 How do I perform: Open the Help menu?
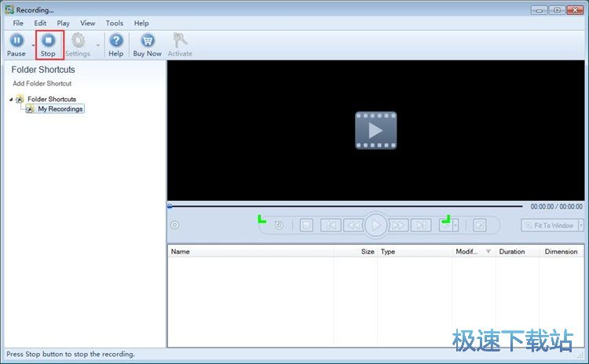pyautogui.click(x=141, y=23)
